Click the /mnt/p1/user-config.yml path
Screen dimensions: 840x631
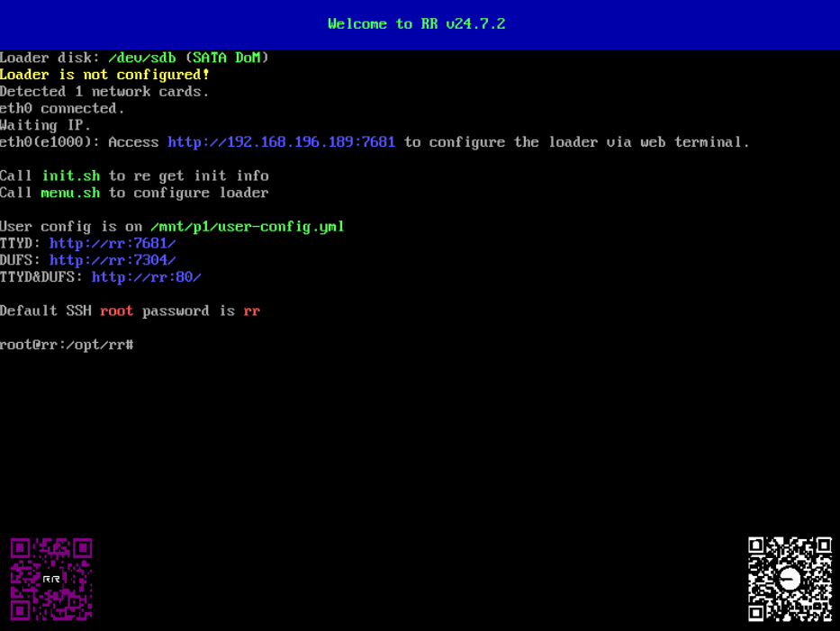point(248,227)
